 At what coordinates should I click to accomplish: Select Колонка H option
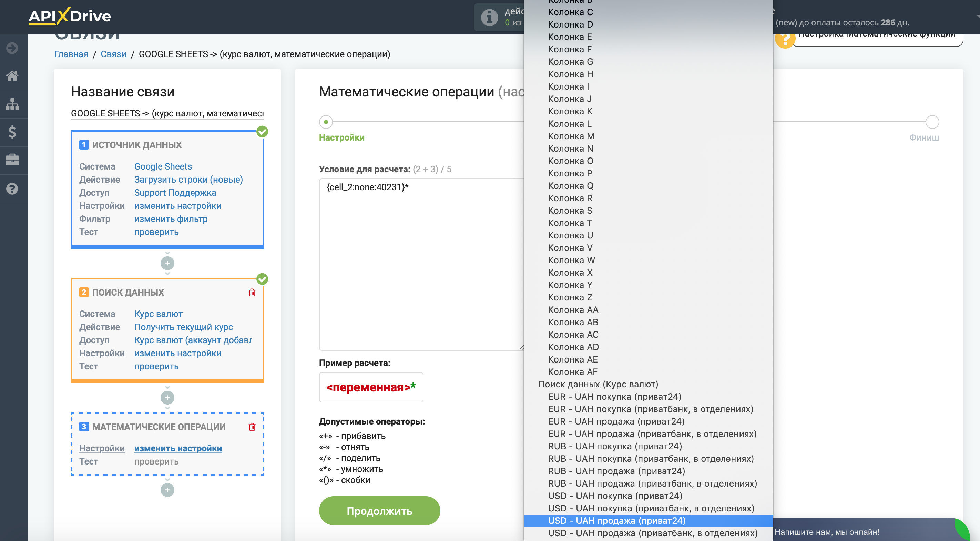(x=648, y=74)
